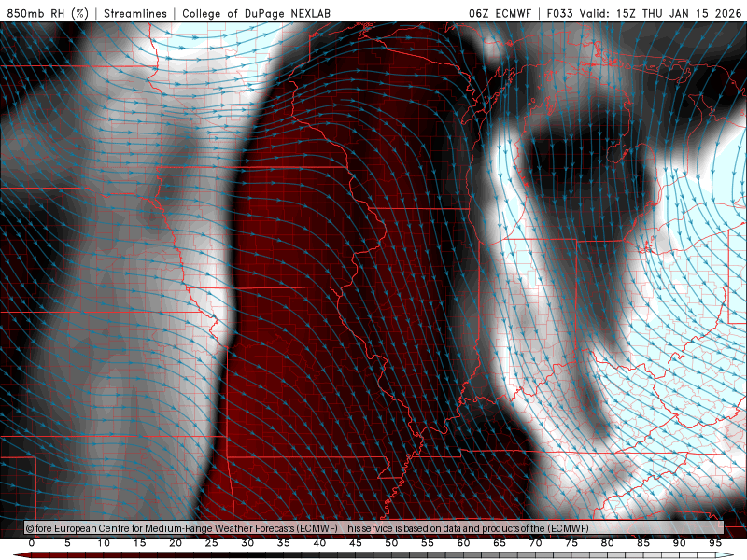
Task: Click the colorbar value label "15"
Action: pyautogui.click(x=139, y=543)
